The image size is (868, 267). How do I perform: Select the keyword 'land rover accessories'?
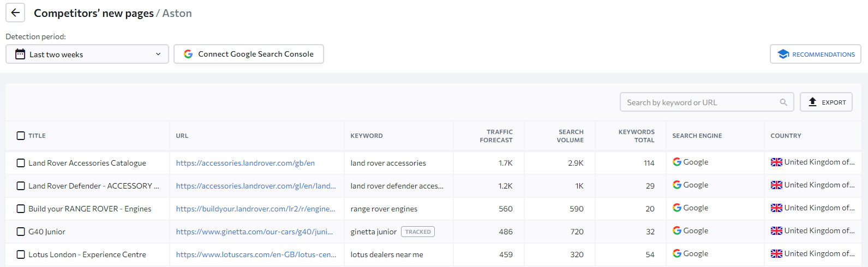point(388,163)
